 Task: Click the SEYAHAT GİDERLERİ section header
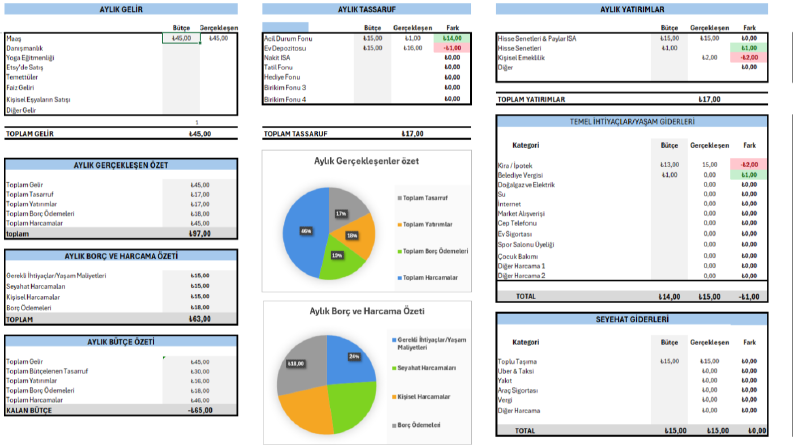pyautogui.click(x=632, y=320)
